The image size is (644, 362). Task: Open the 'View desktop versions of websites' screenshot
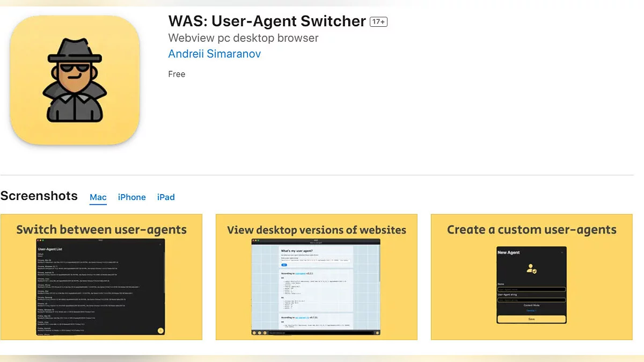pyautogui.click(x=317, y=277)
